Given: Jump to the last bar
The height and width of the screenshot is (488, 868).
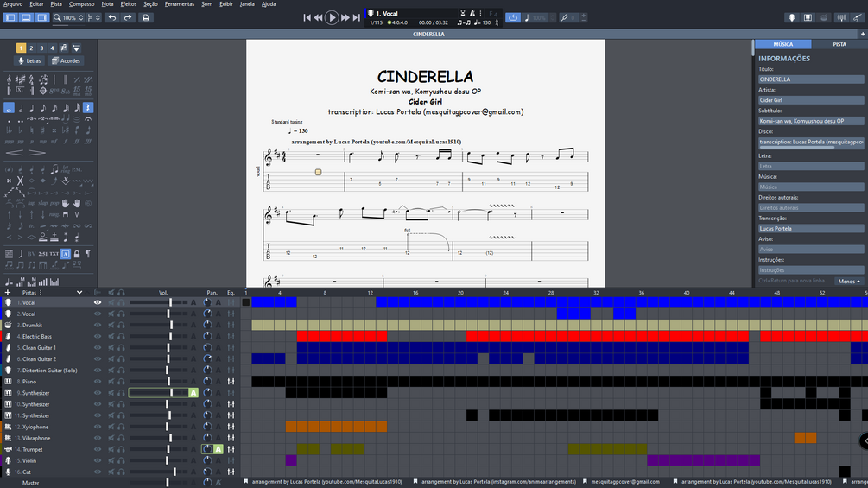Looking at the screenshot, I should coord(357,17).
